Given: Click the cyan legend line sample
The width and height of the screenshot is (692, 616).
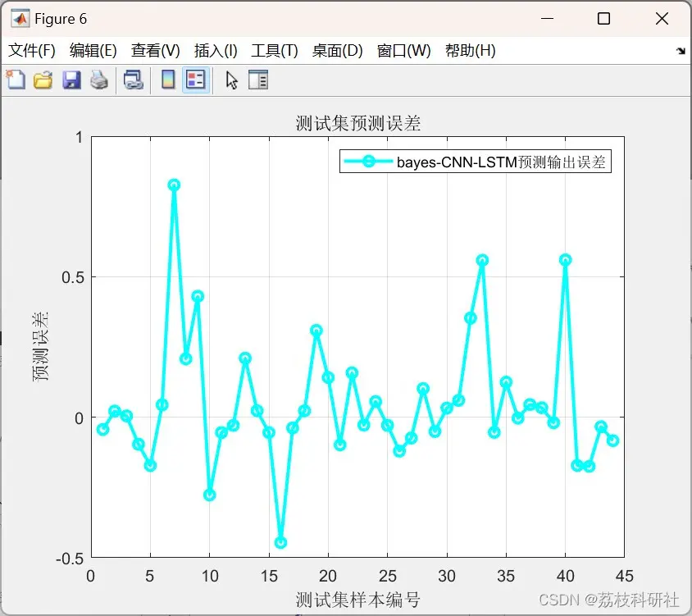Looking at the screenshot, I should point(368,162).
